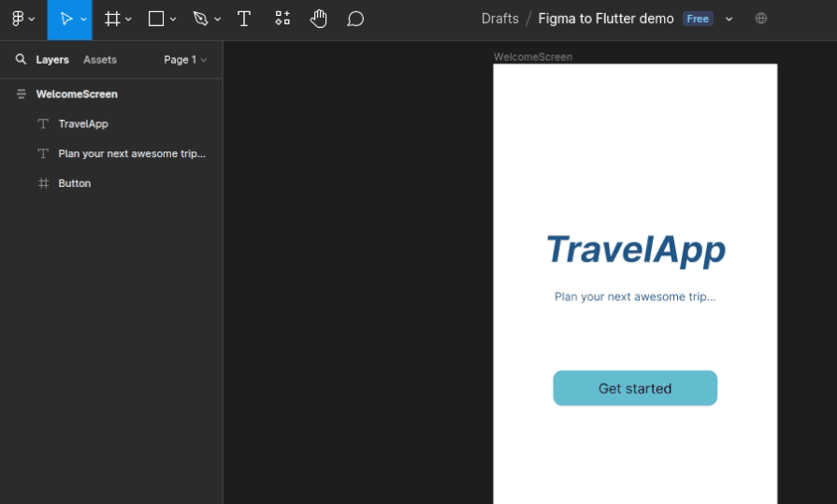Click the Get started button on canvas
The height and width of the screenshot is (504, 837).
635,388
